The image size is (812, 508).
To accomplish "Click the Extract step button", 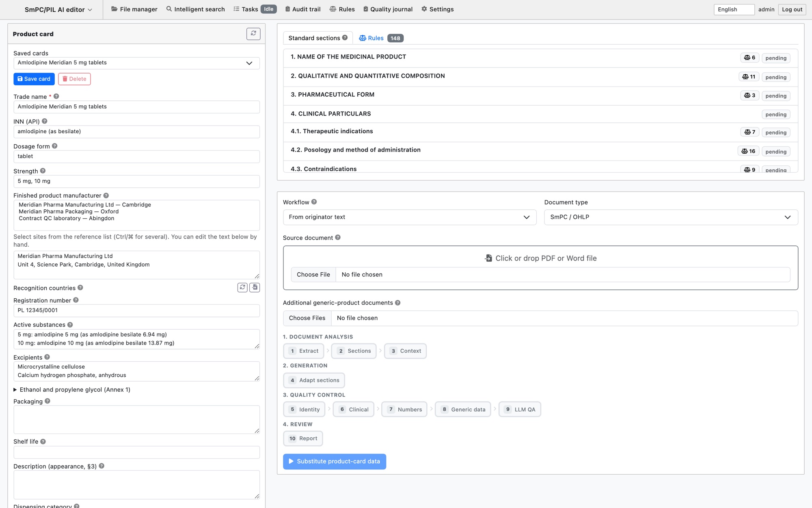I will 304,351.
